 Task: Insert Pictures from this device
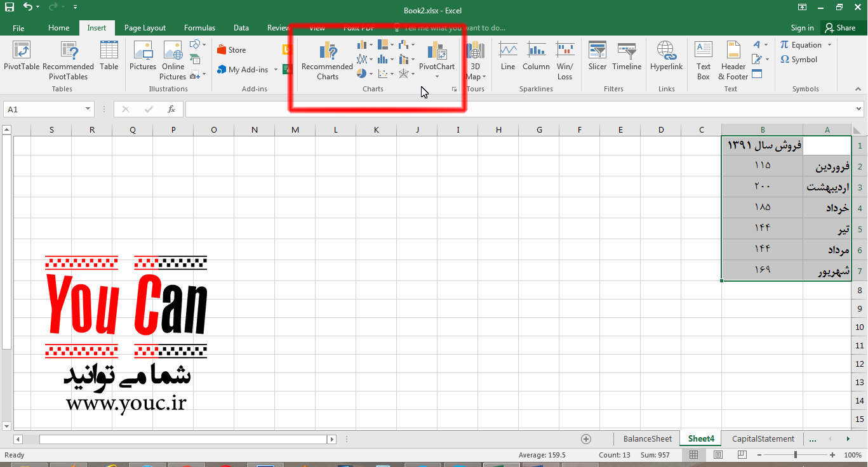pos(143,56)
